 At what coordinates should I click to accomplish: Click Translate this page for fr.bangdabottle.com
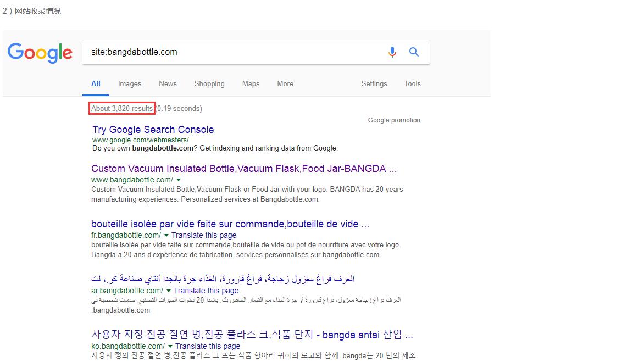[x=204, y=235]
